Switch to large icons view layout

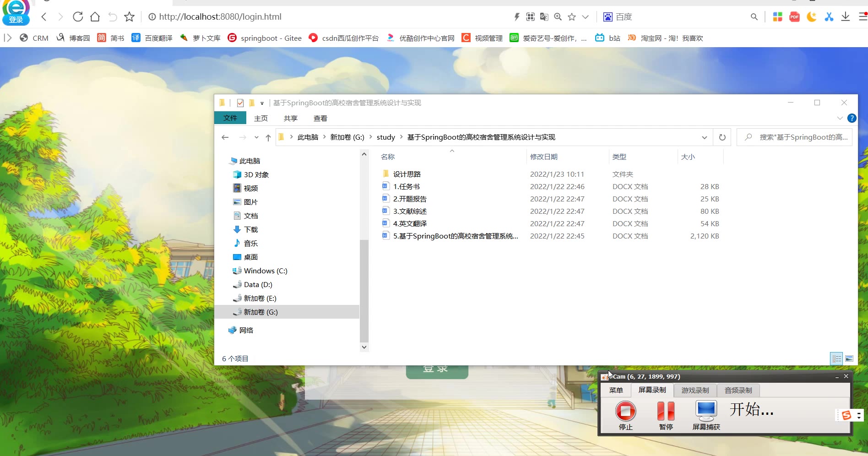pos(849,358)
